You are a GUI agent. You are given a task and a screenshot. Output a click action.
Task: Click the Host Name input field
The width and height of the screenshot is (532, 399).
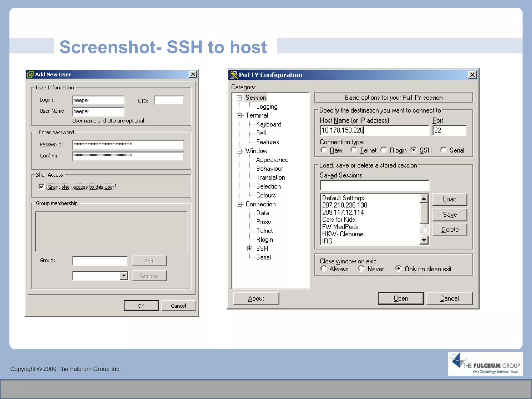(x=374, y=130)
